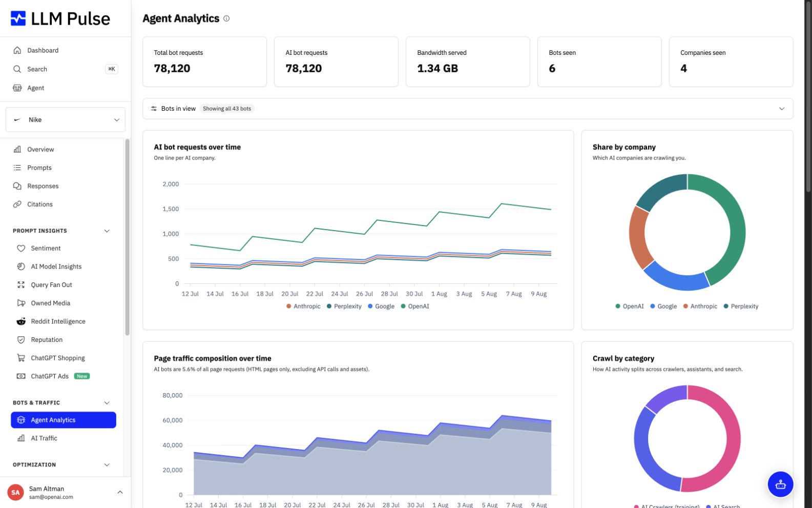Viewport: 812px width, 508px height.
Task: Open the Agent robot icon
Action: tap(17, 88)
